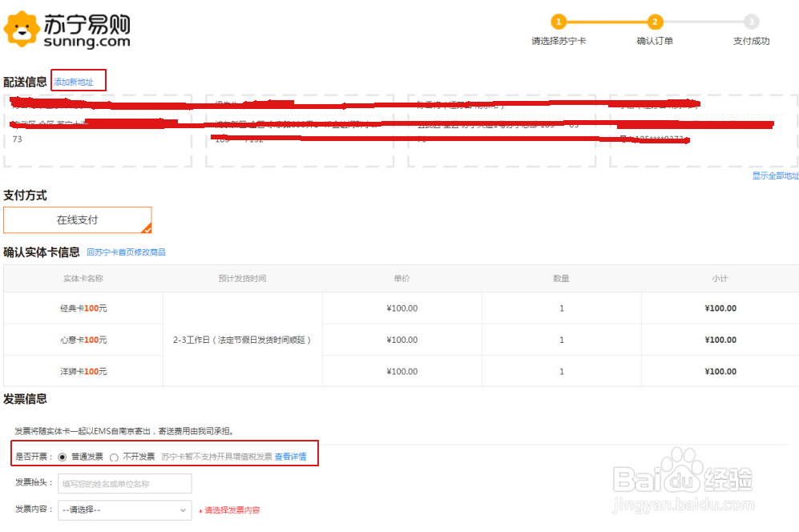Click 回苏宁卡首页修改商品 link
799x532 pixels.
126,252
